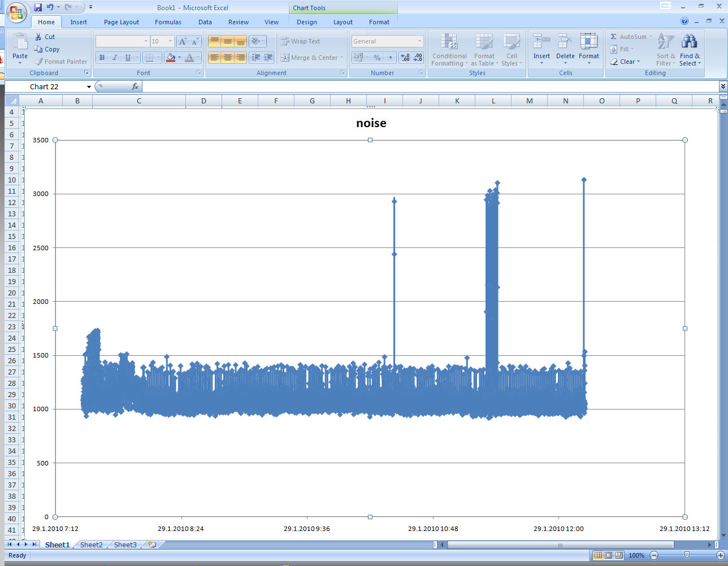Viewport: 728px width, 566px height.
Task: Open the Design tab under Chart Tools
Action: (x=306, y=22)
